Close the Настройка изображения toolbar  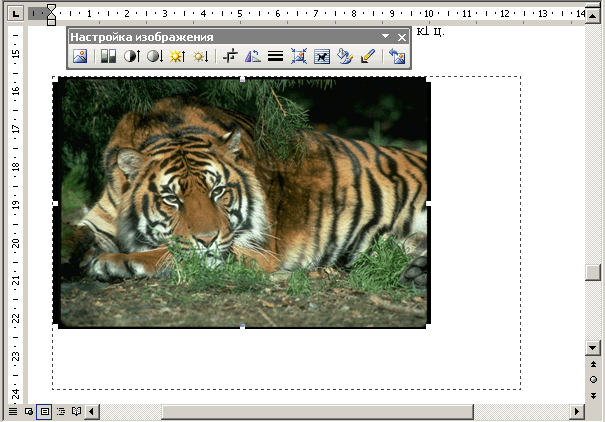(x=402, y=37)
